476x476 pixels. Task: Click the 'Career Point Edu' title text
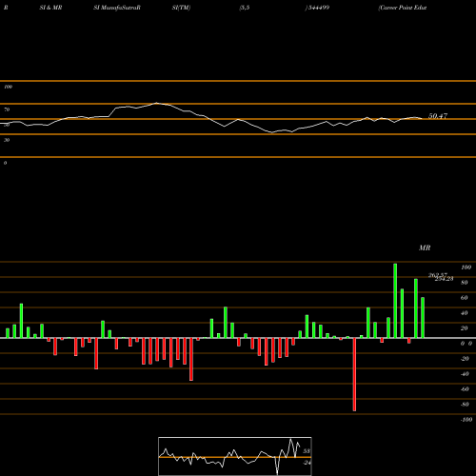(403, 8)
